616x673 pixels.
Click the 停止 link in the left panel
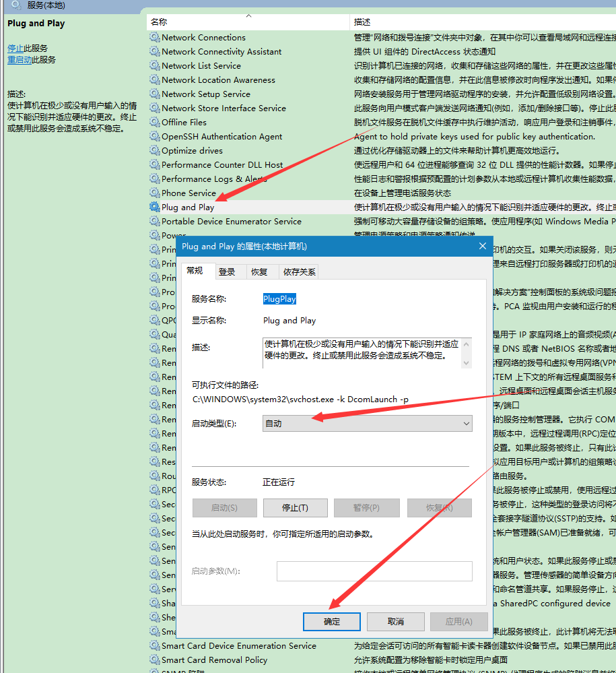click(15, 49)
